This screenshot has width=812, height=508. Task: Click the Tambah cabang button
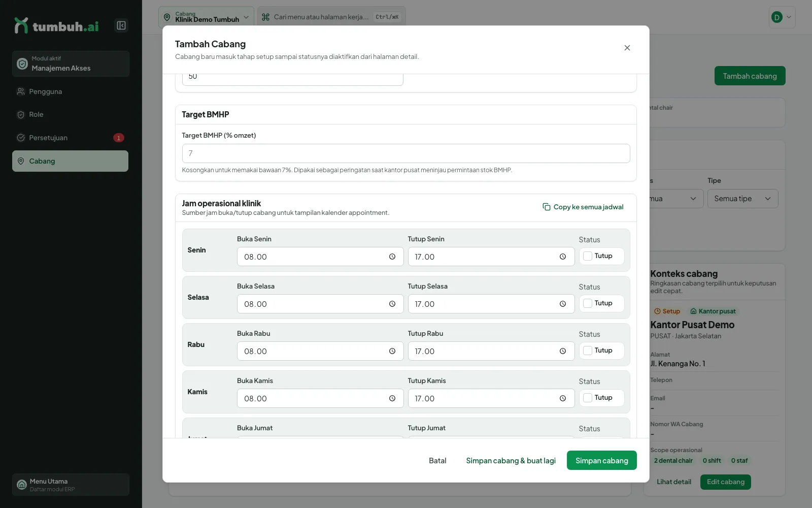pos(750,76)
